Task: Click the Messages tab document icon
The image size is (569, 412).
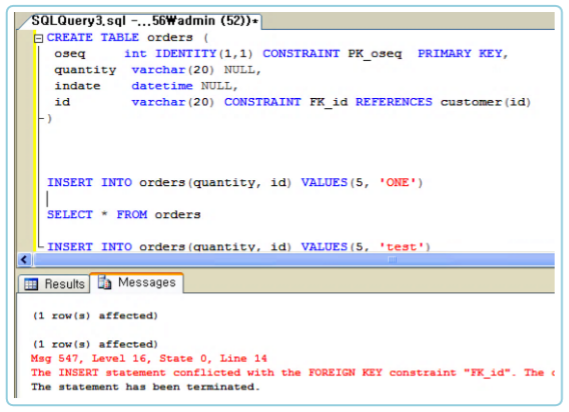Action: (x=105, y=282)
